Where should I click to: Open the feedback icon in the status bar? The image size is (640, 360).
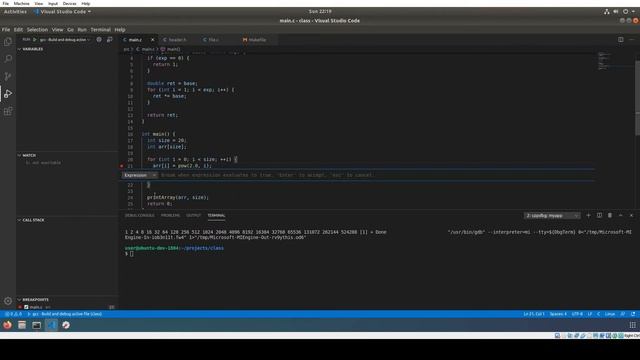622,314
